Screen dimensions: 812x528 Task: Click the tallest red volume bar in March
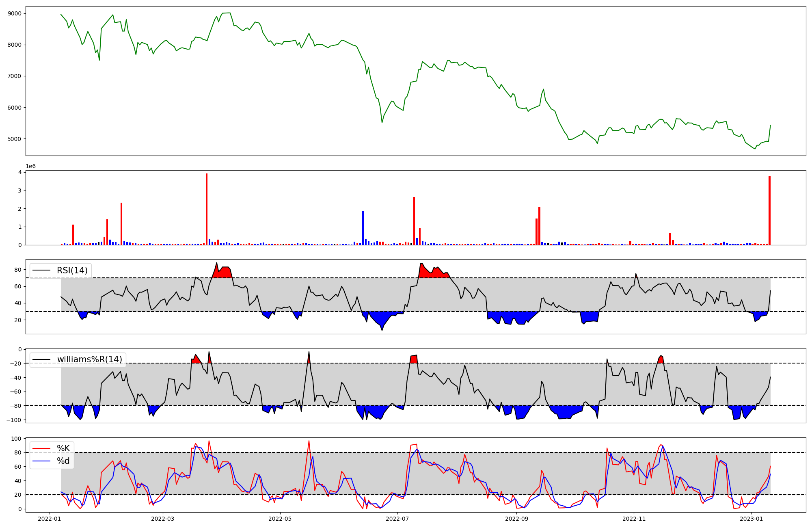pyautogui.click(x=207, y=209)
